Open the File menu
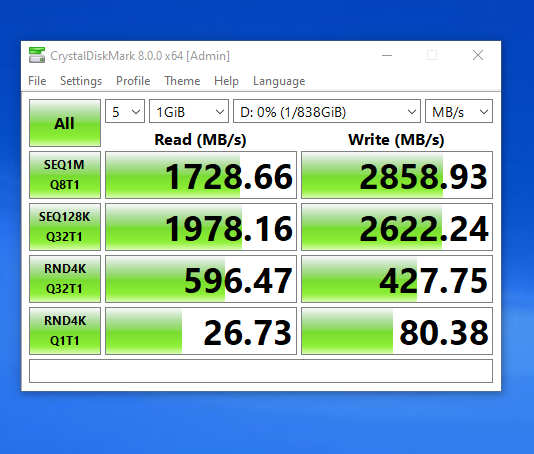This screenshot has width=534, height=454. (37, 81)
